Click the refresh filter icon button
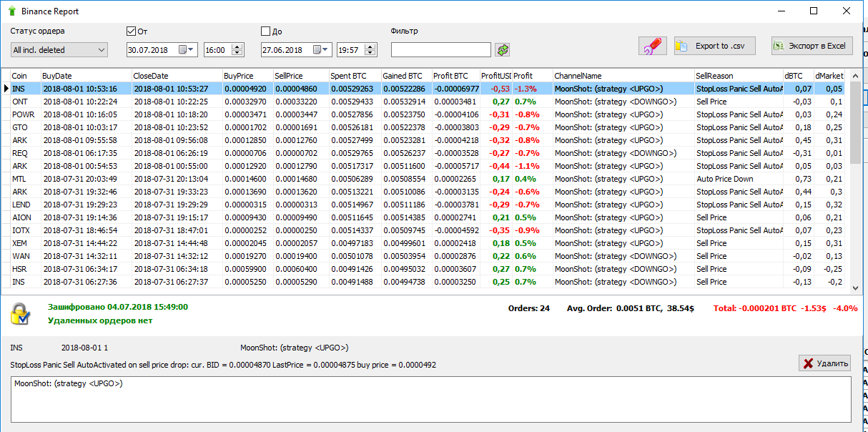Image resolution: width=868 pixels, height=432 pixels. (x=503, y=49)
